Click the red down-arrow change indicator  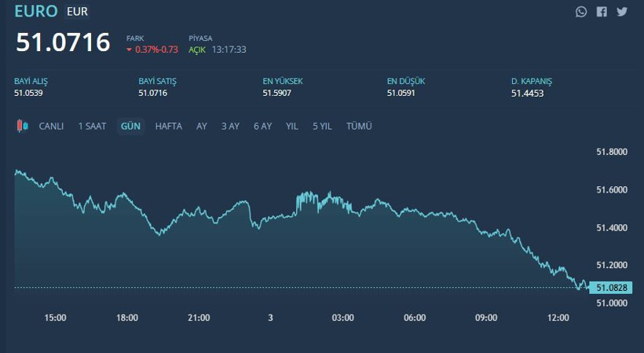(129, 50)
